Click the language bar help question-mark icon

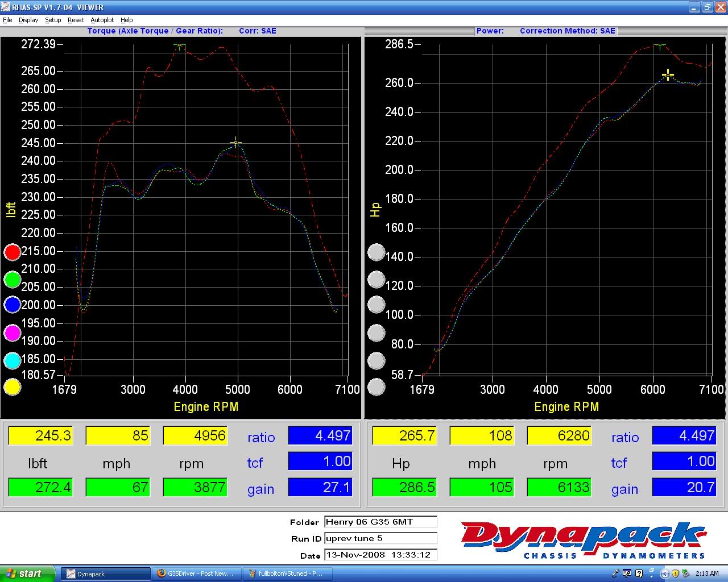coord(639,573)
